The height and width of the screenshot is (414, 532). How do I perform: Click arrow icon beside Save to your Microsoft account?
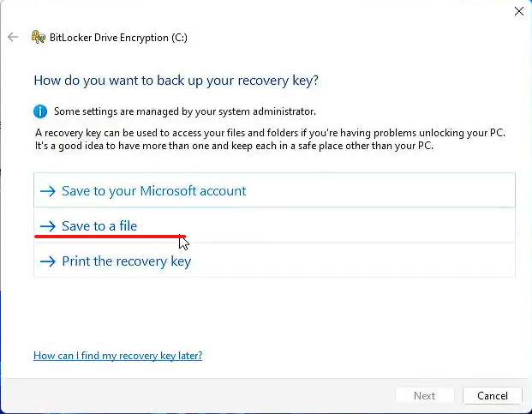(47, 191)
